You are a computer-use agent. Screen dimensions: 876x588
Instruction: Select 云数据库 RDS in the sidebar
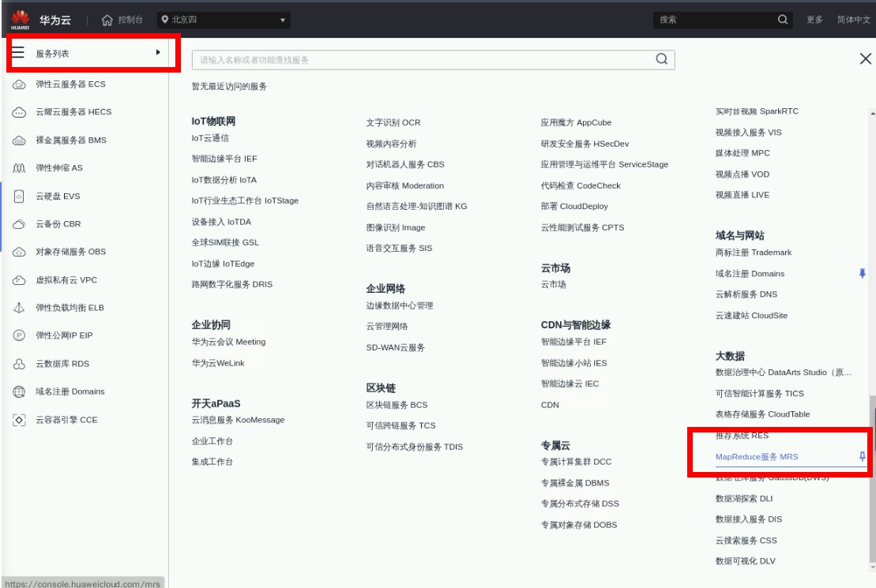(62, 364)
